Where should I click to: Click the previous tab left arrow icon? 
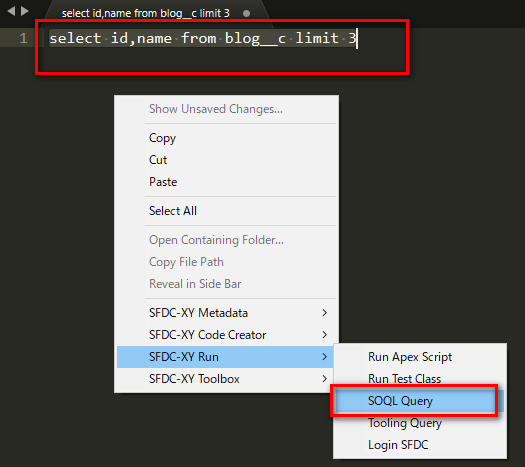(x=11, y=11)
